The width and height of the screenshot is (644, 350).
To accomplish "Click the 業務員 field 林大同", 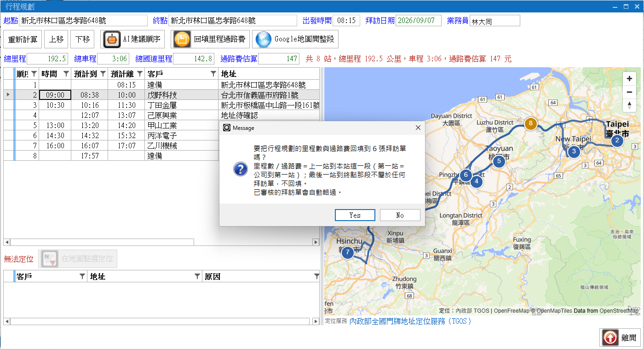I will [x=495, y=21].
